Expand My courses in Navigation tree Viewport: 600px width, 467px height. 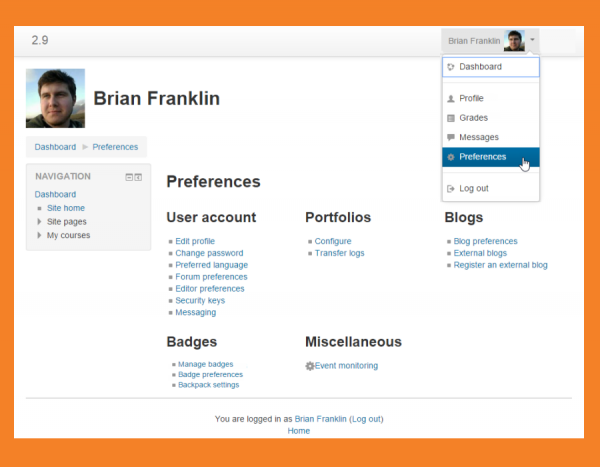click(39, 235)
